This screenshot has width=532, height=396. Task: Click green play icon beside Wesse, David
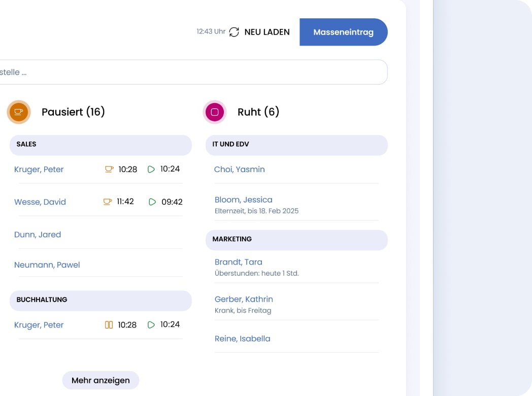point(152,202)
